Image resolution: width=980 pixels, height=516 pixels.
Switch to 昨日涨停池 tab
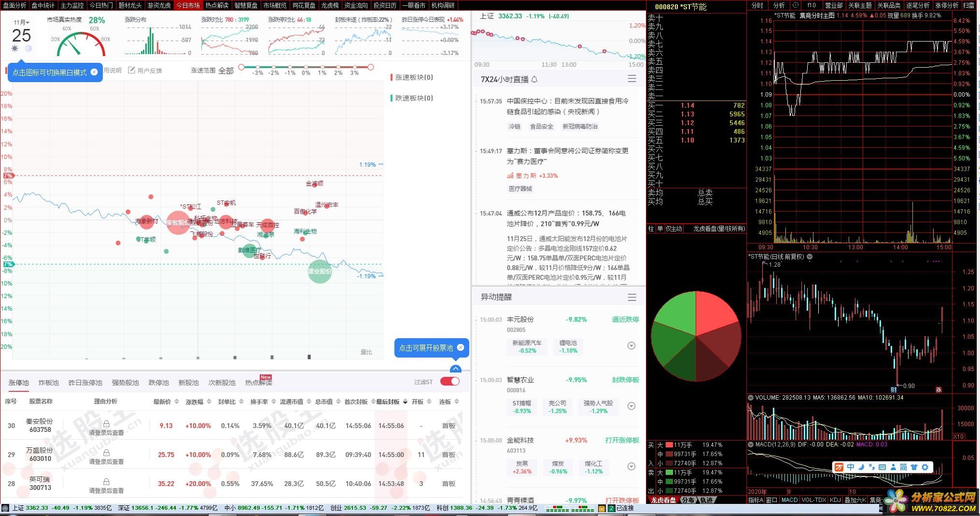(x=85, y=382)
